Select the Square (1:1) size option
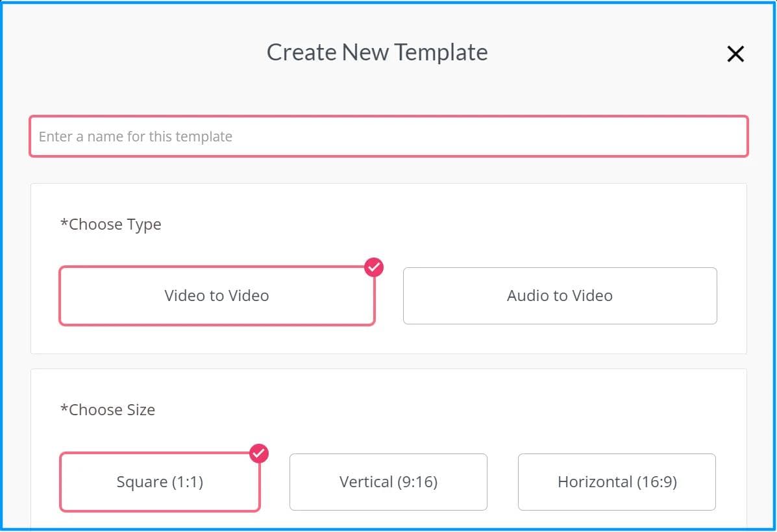 pyautogui.click(x=160, y=482)
